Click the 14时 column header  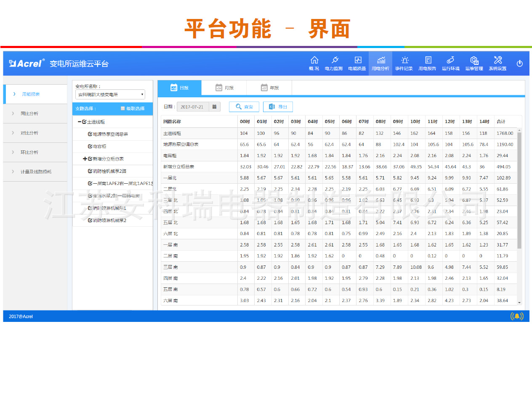click(484, 121)
